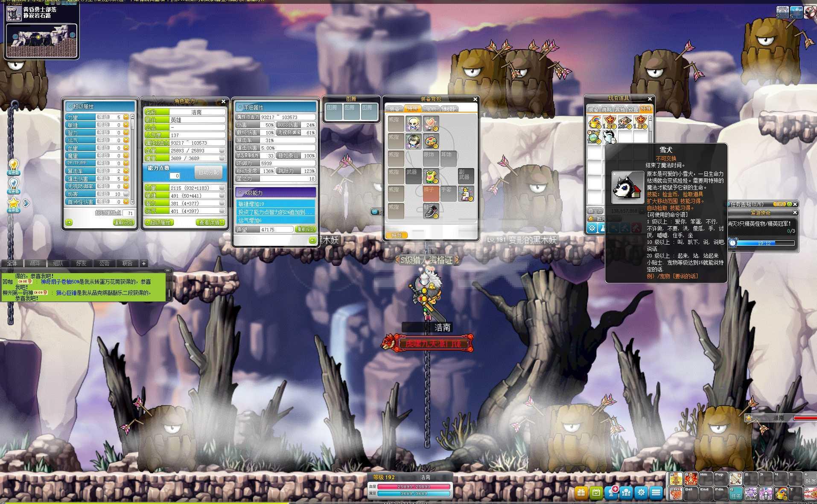Use the golden skill on R quickslot
Screen dimensions: 817x504
click(x=676, y=479)
